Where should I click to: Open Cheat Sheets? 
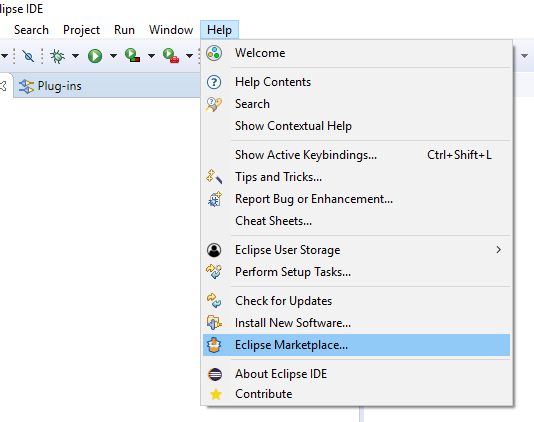point(356,221)
